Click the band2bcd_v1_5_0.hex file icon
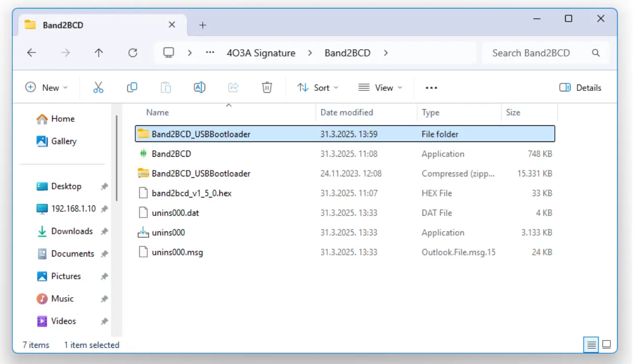 [x=143, y=193]
